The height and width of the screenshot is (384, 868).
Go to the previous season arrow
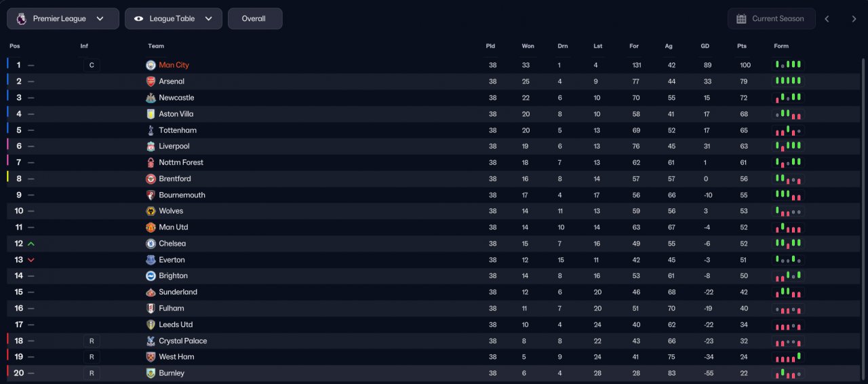click(x=827, y=19)
